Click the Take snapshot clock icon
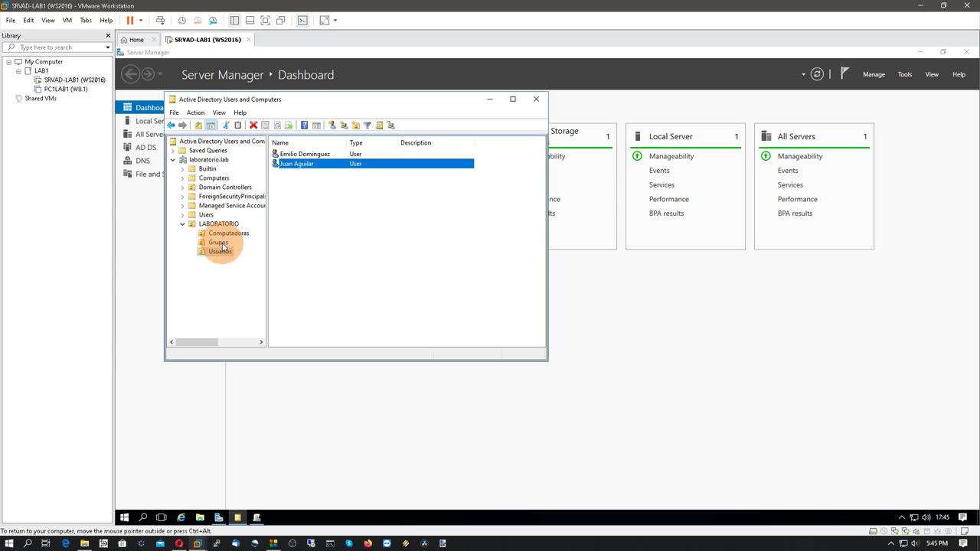 coord(181,21)
